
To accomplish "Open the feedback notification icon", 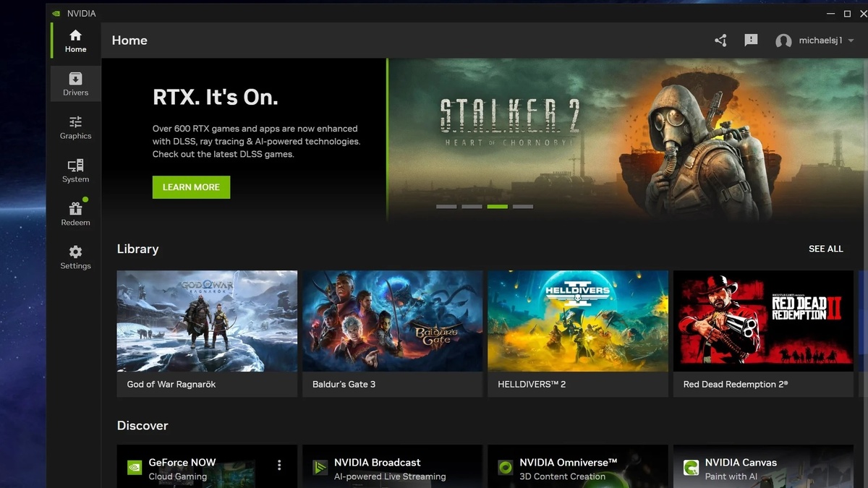I will coord(751,40).
